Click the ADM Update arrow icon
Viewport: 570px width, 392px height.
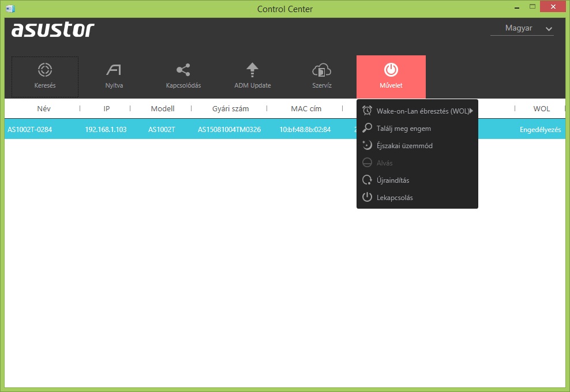[252, 70]
